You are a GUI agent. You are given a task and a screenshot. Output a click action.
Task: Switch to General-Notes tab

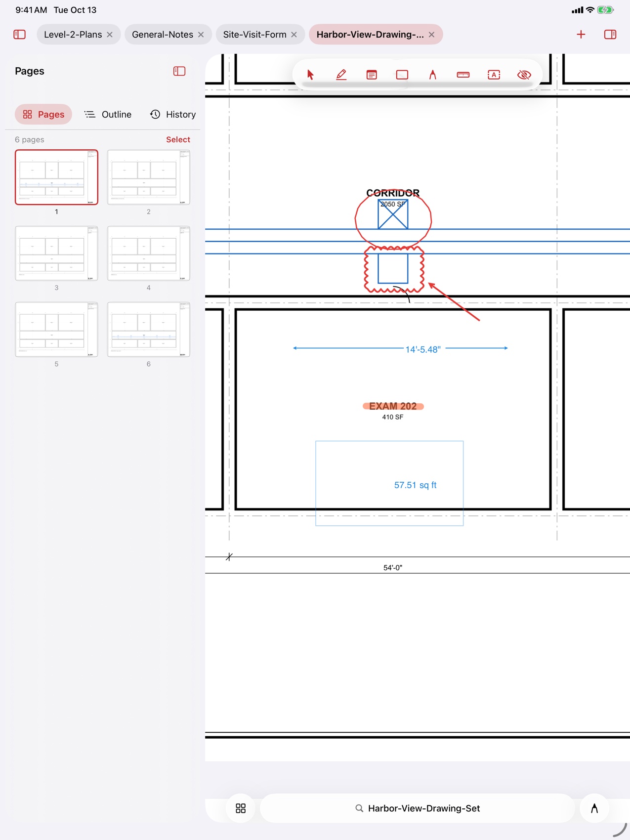coord(162,35)
